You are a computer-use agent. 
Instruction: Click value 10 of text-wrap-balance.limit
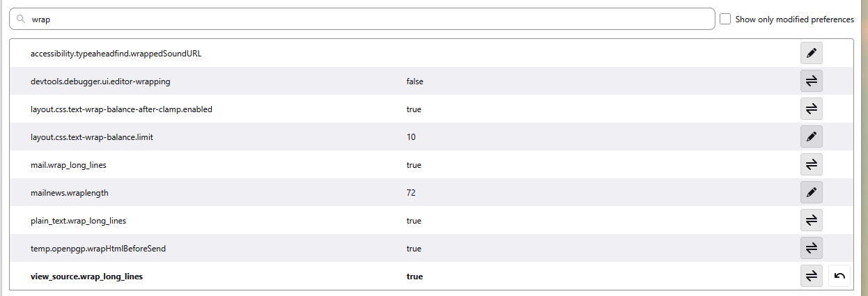coord(411,137)
